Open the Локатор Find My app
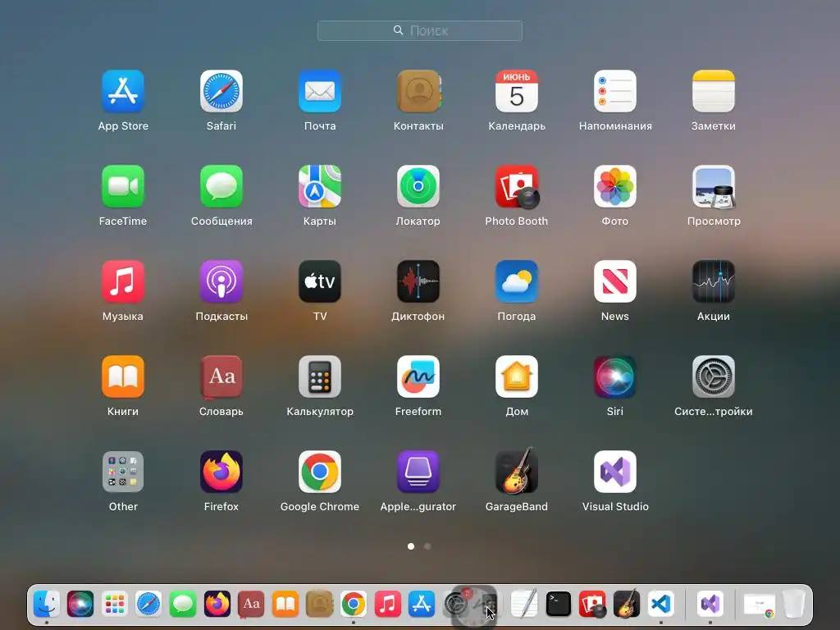 [418, 186]
